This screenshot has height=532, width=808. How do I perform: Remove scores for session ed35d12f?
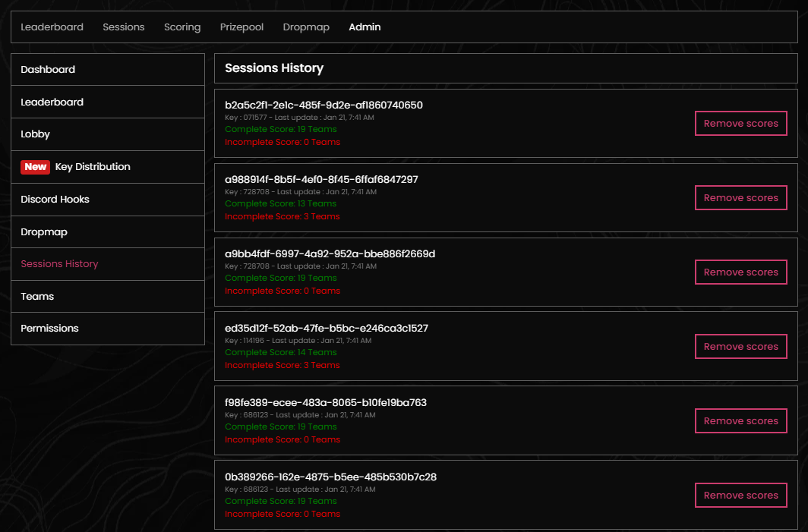click(740, 347)
